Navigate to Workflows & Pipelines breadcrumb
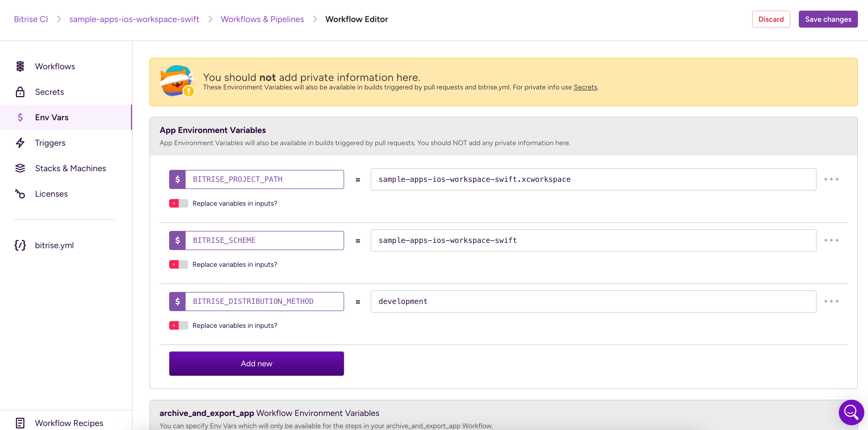This screenshot has width=868, height=430. (x=262, y=19)
